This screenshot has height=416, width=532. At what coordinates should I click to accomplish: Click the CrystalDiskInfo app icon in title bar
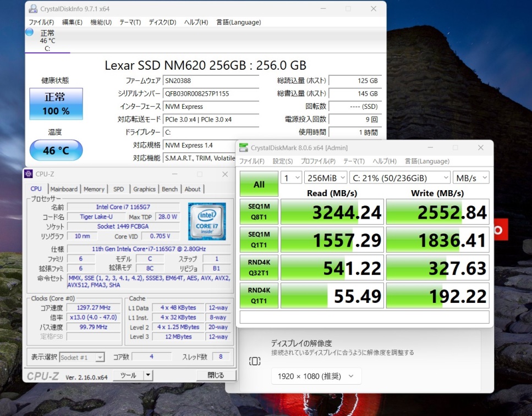pyautogui.click(x=32, y=9)
